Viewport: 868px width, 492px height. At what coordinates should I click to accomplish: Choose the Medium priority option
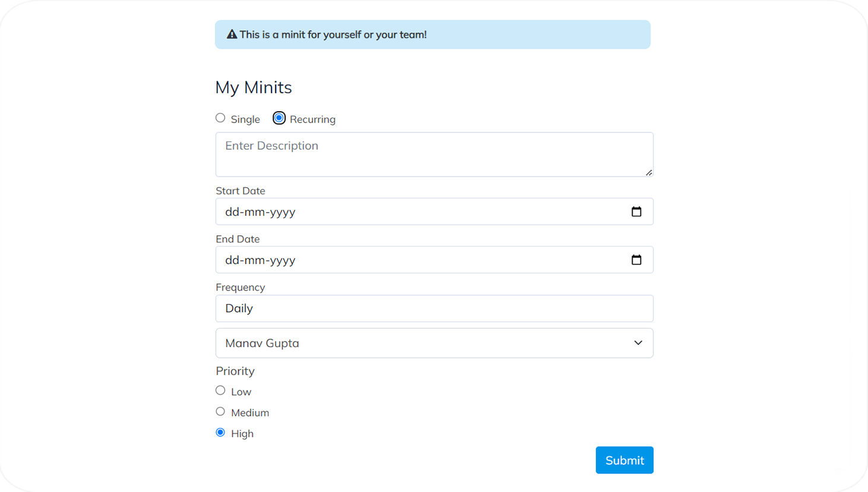click(220, 412)
